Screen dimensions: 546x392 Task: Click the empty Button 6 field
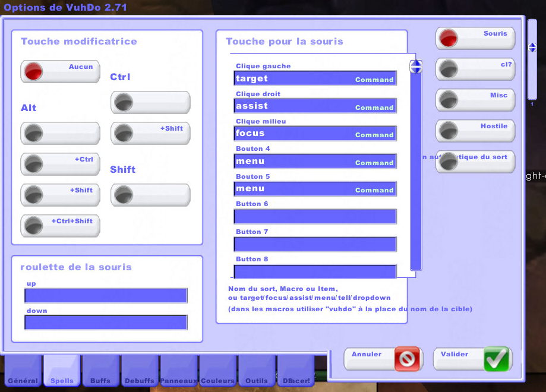point(315,217)
